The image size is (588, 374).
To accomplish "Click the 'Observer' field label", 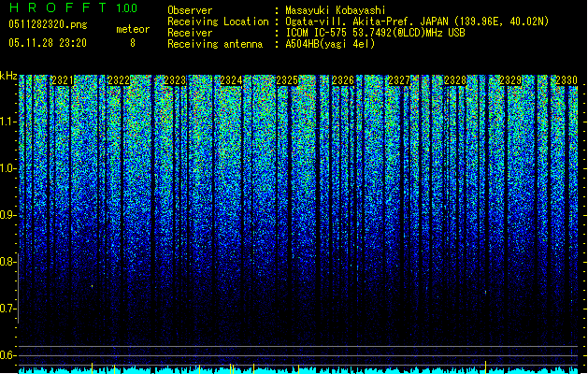I will (190, 10).
